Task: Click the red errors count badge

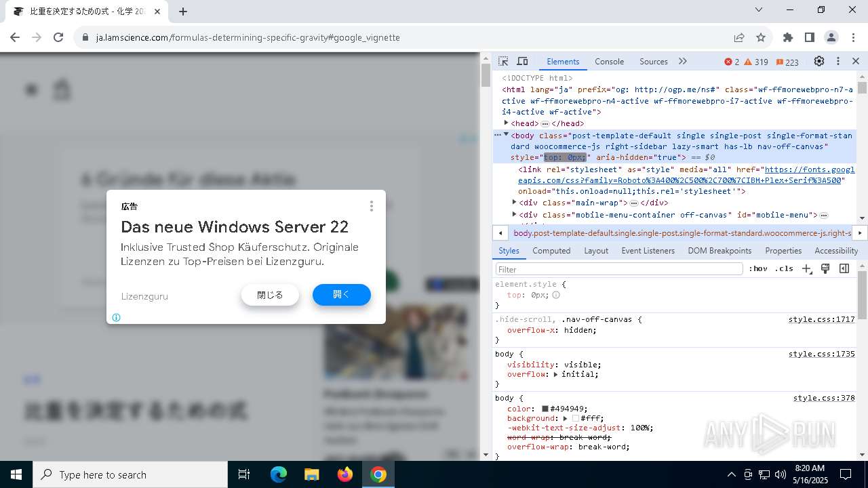Action: (732, 62)
